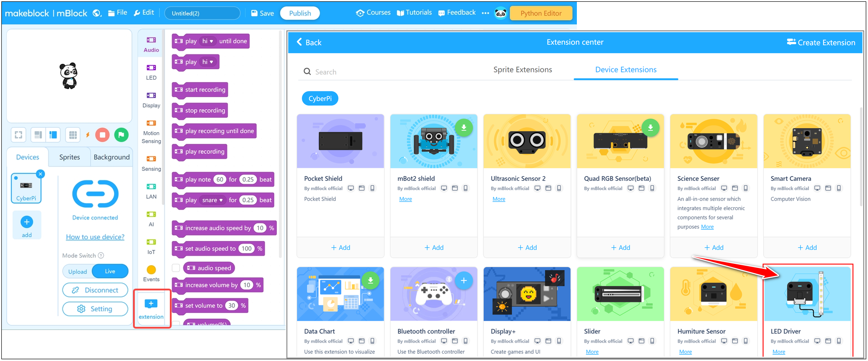Click the note value 60 field
The width and height of the screenshot is (868, 361).
coord(220,179)
